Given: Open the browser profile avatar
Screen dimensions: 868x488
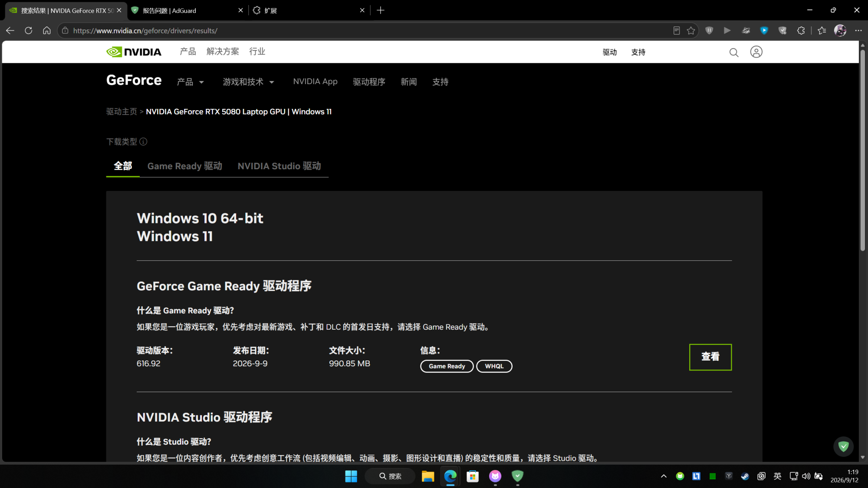Looking at the screenshot, I should tap(840, 30).
